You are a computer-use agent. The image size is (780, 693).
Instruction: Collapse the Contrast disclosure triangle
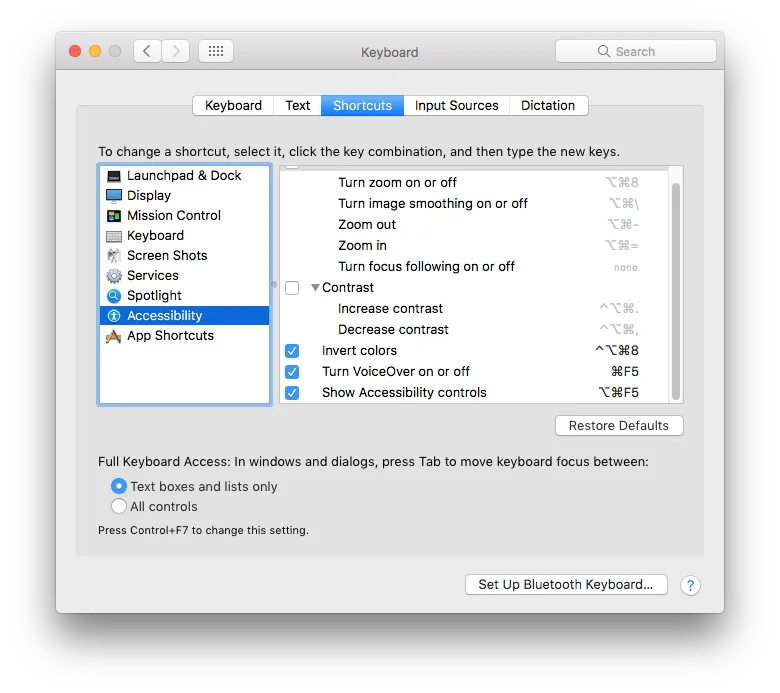pyautogui.click(x=315, y=288)
